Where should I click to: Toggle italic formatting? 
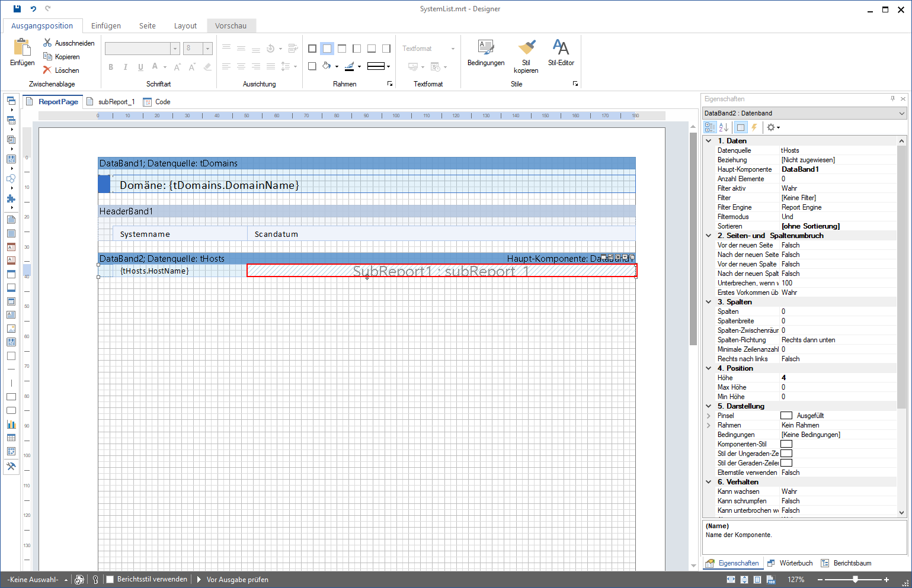point(126,67)
